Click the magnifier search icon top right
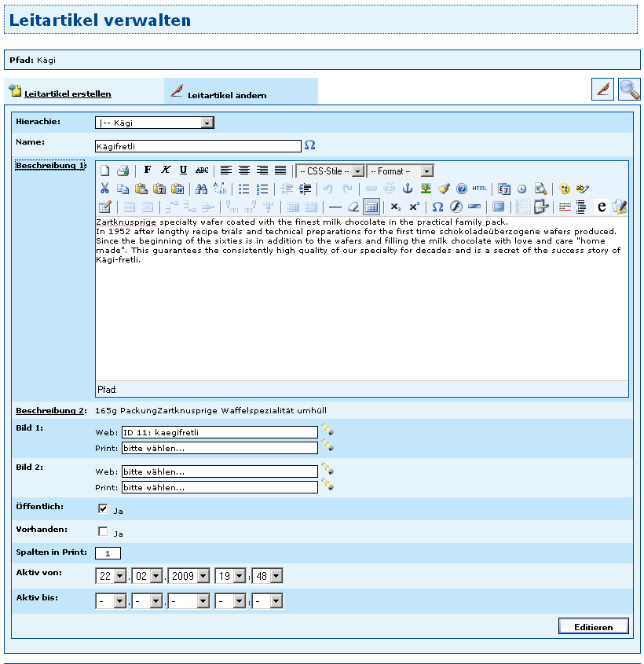 coord(628,90)
